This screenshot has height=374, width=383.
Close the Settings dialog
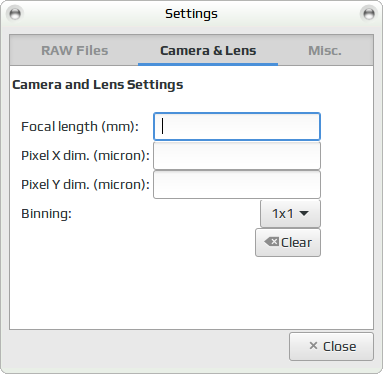click(331, 347)
